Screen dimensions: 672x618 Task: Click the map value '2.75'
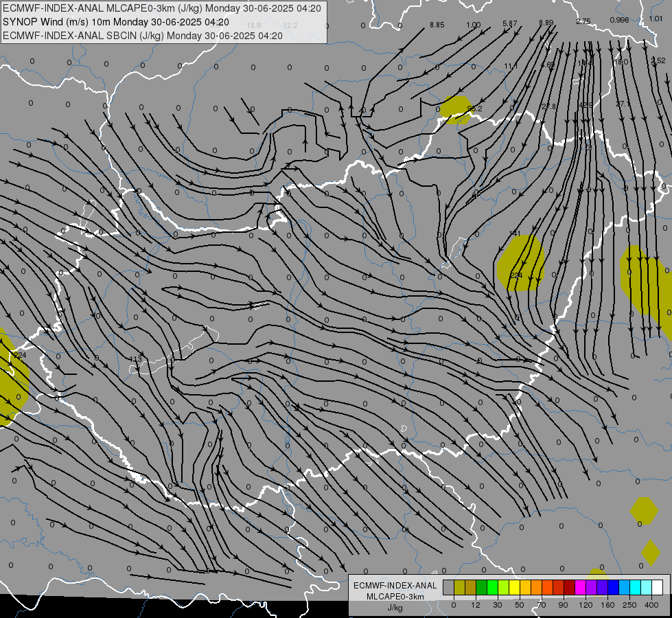click(583, 21)
